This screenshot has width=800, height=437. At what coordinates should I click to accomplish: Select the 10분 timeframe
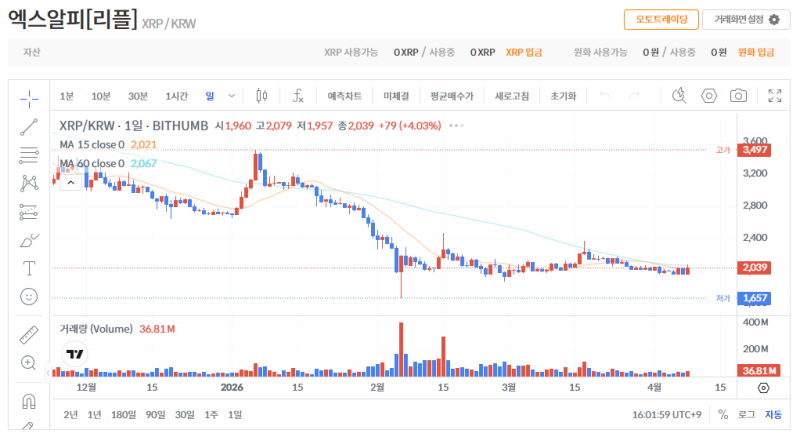pyautogui.click(x=101, y=96)
